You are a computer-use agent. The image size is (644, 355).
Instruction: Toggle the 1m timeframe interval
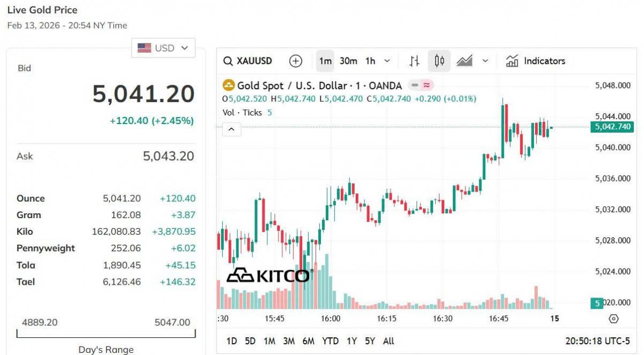pyautogui.click(x=325, y=61)
